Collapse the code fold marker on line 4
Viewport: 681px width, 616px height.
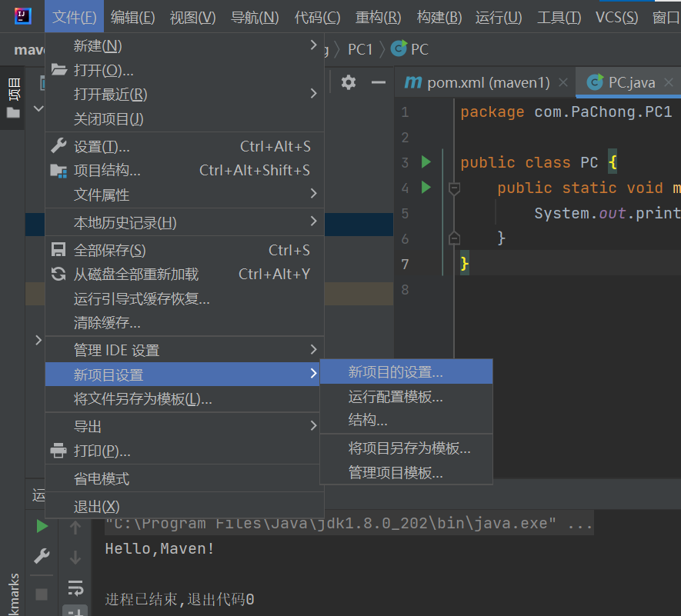tap(454, 188)
